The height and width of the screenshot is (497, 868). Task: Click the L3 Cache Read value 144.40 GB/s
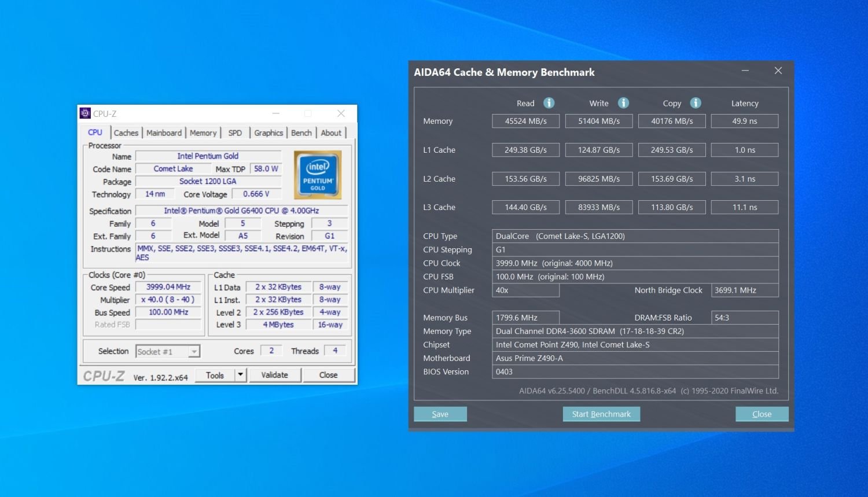click(x=525, y=207)
